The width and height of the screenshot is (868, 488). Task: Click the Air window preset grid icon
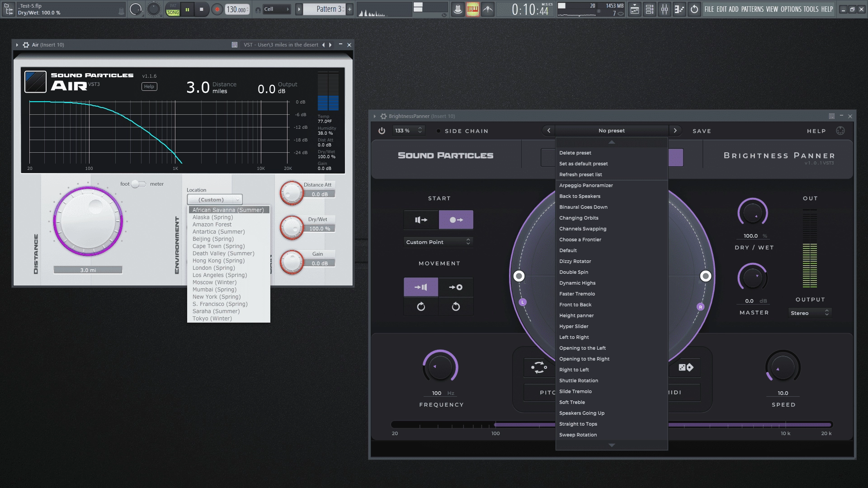pos(235,45)
